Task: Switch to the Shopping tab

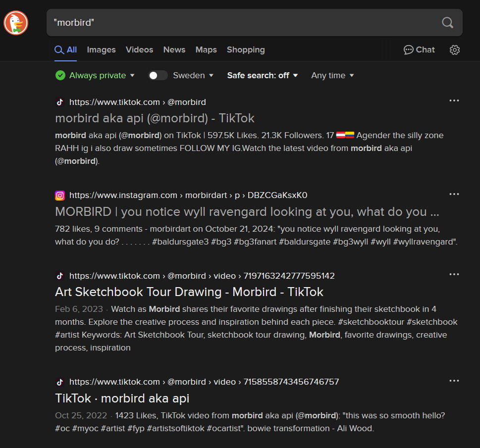Action: click(x=246, y=50)
